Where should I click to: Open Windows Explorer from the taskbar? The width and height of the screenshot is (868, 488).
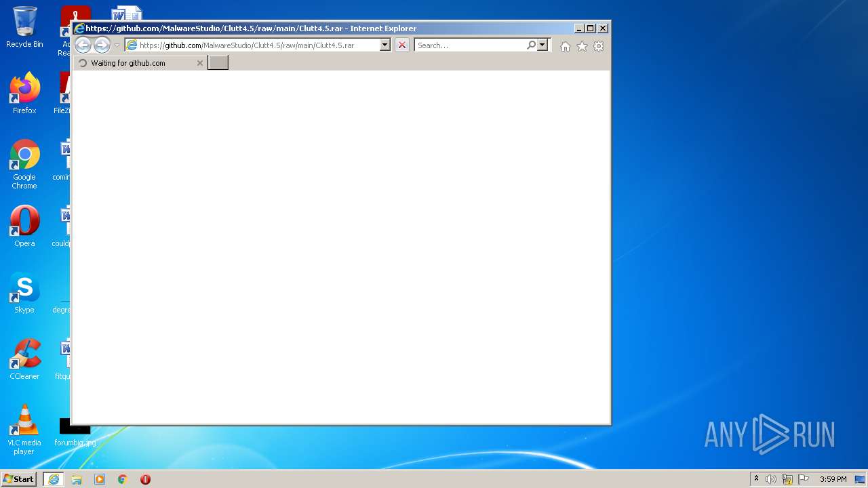(77, 479)
